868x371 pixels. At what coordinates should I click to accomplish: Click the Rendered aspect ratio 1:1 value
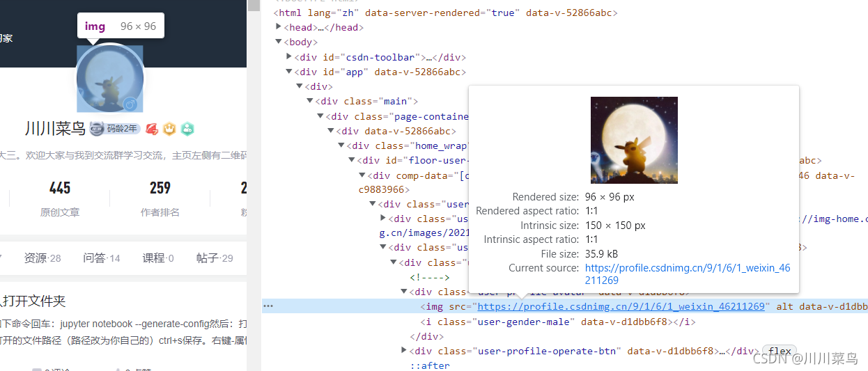coord(591,211)
